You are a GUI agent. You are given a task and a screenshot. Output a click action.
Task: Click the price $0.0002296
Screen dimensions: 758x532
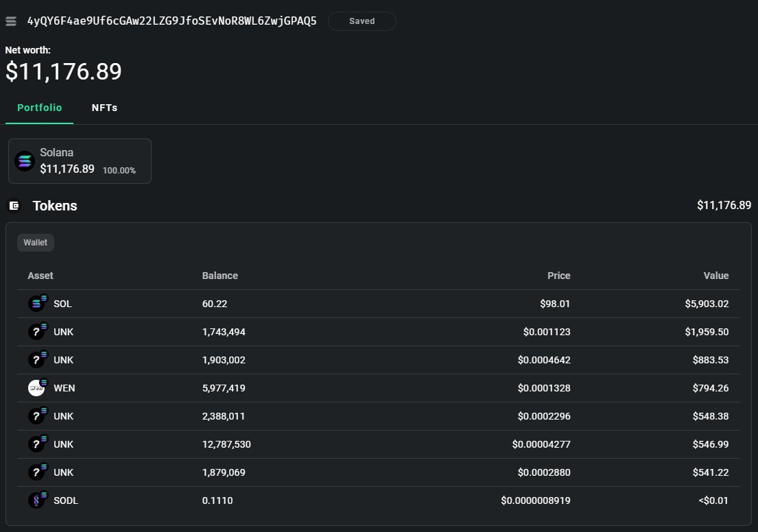[544, 416]
